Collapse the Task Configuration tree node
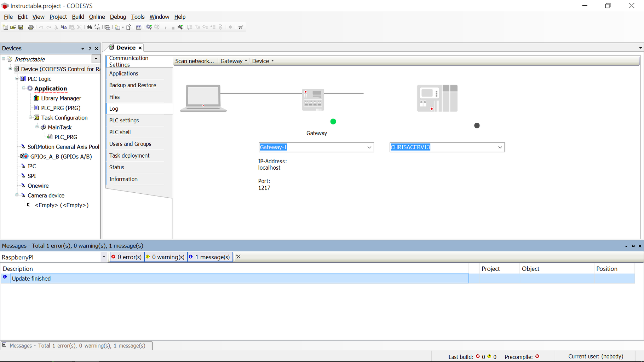Image resolution: width=644 pixels, height=362 pixels. click(x=30, y=117)
